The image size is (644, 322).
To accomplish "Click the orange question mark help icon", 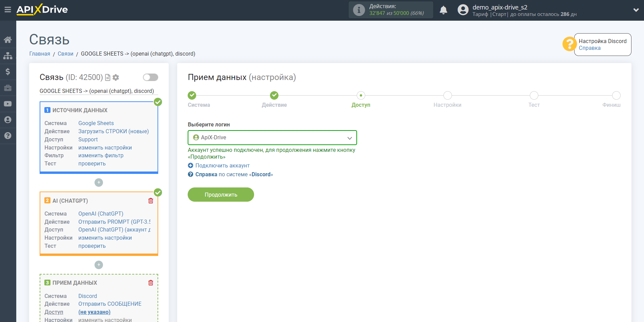I will [x=569, y=44].
